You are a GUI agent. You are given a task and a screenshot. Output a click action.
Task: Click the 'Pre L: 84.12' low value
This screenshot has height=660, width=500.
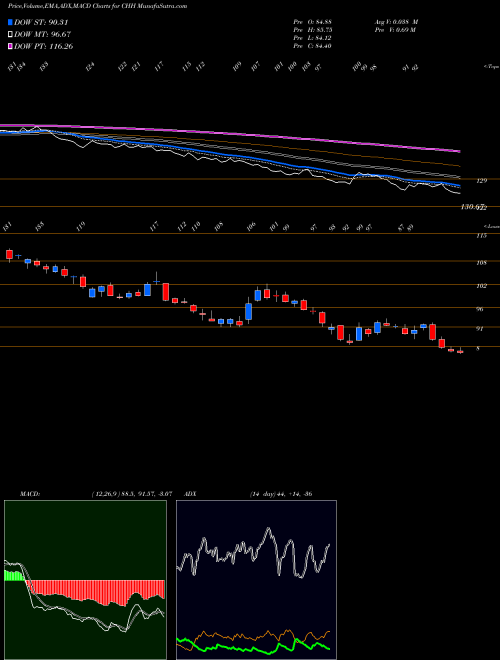[x=312, y=37]
